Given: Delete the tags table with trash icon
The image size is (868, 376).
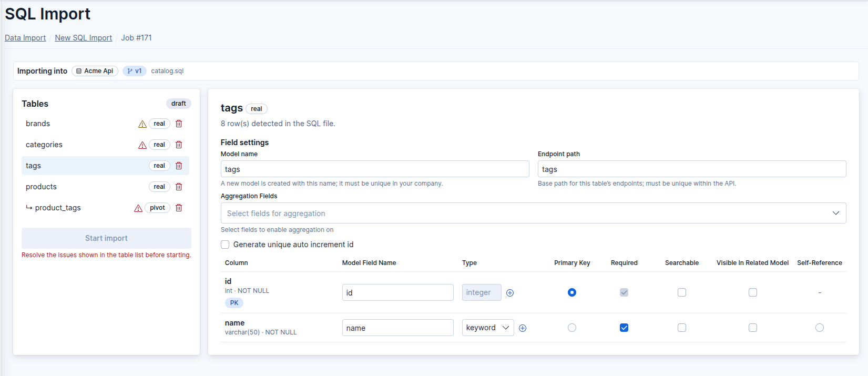Looking at the screenshot, I should coord(179,166).
